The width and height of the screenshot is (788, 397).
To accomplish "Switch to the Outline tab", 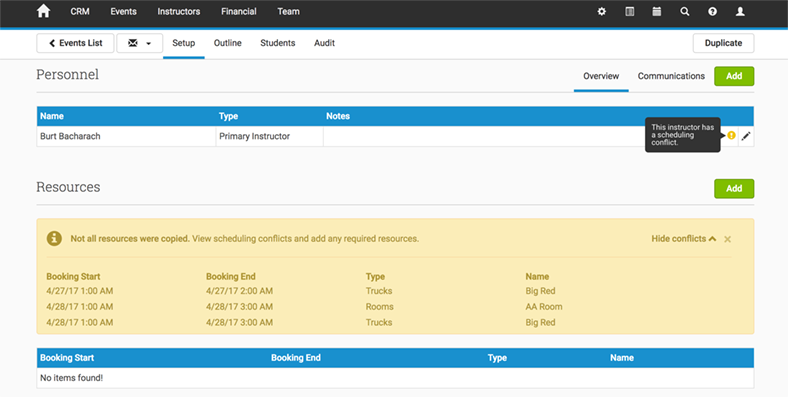I will (228, 43).
